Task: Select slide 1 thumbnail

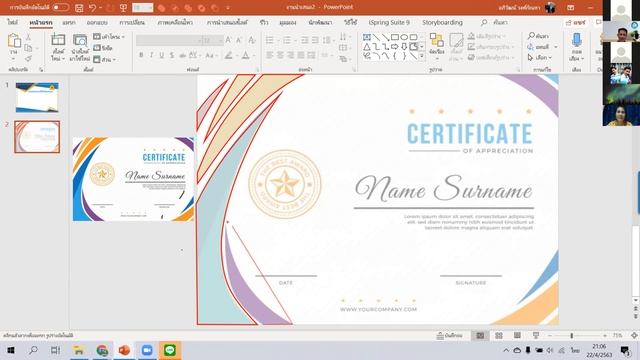Action: click(x=37, y=97)
